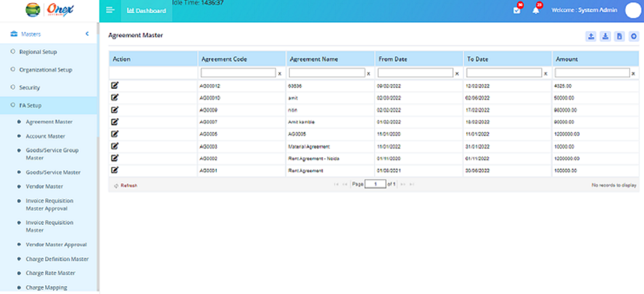
Task: Edit agreement AG0003
Action: (x=115, y=146)
